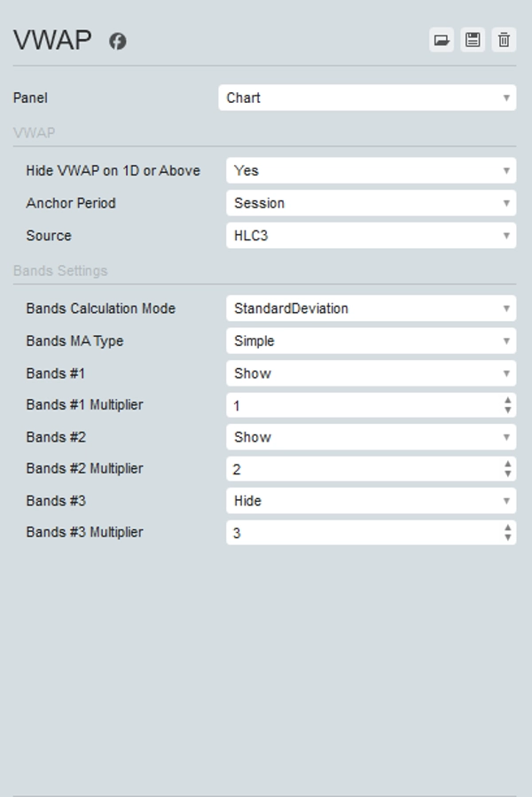Expand the Anchor Period dropdown

pyautogui.click(x=371, y=203)
